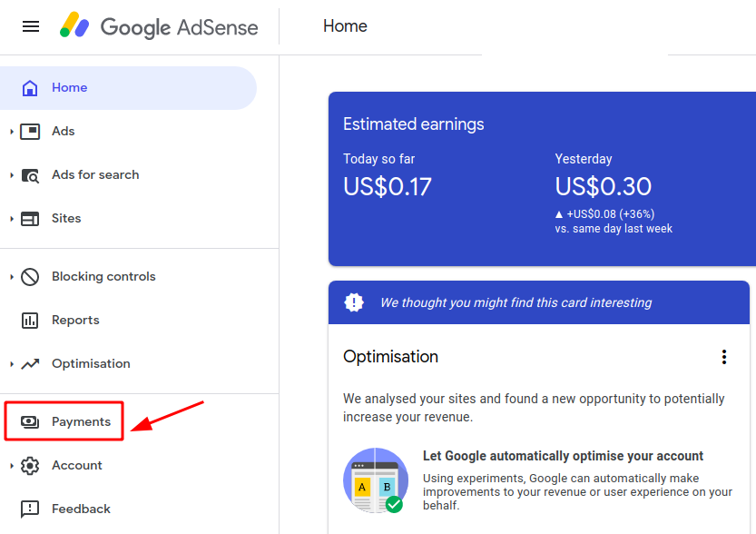Click the Payments money icon
Screen dimensions: 756x534
[30, 422]
